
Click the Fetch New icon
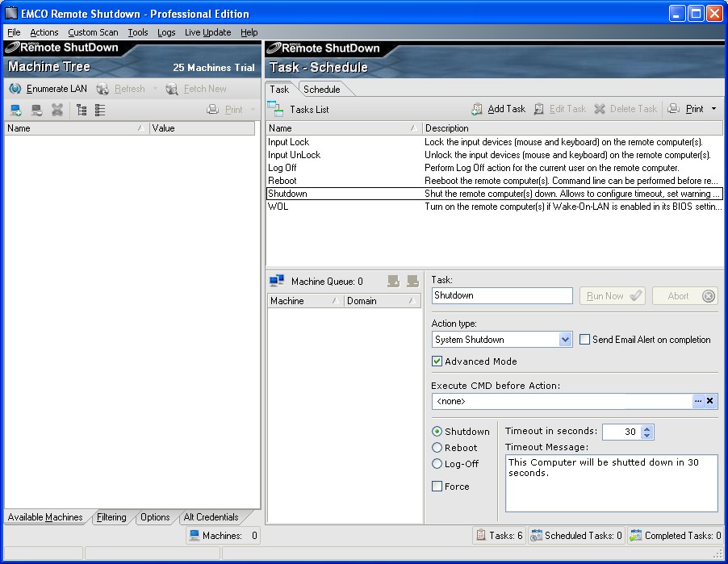(172, 88)
